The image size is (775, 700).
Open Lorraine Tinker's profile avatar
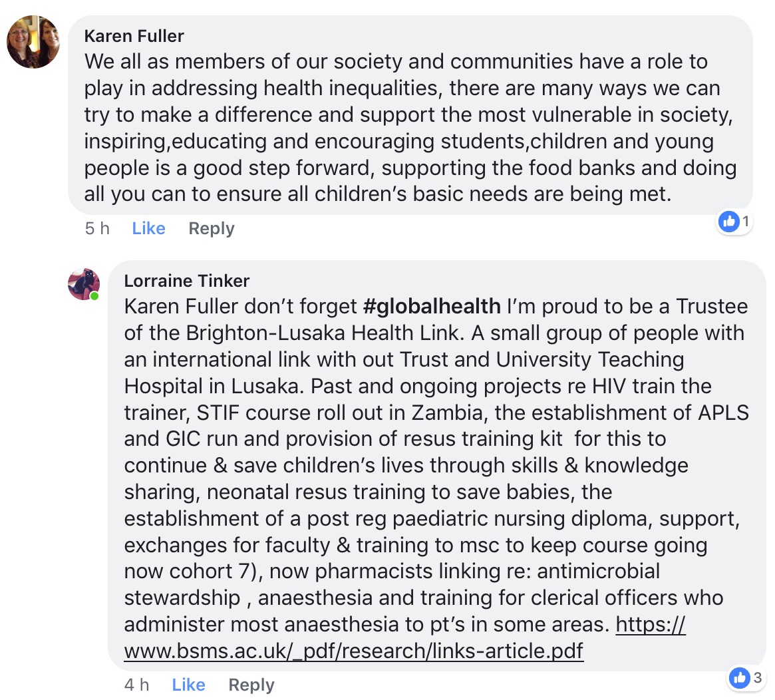point(84,284)
